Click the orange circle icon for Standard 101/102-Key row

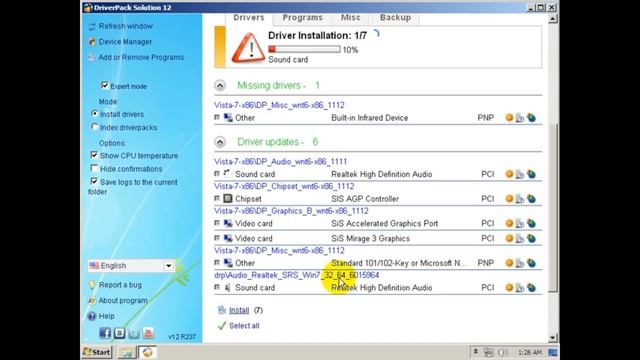pos(509,263)
